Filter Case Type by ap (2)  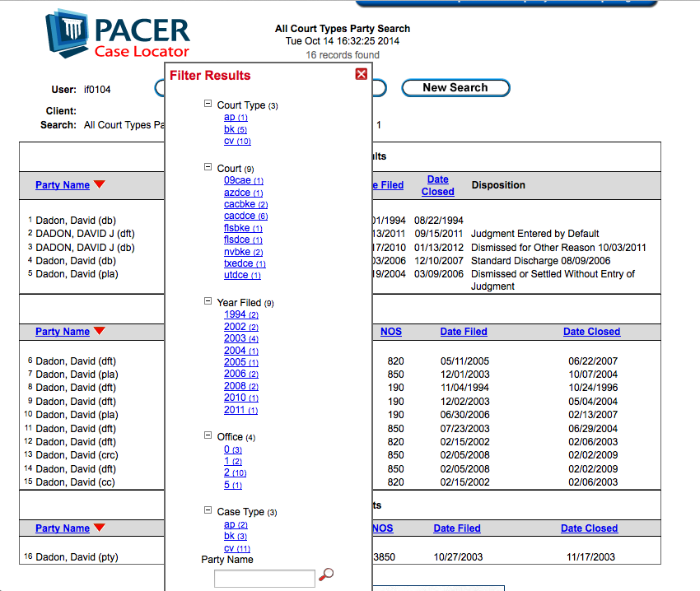(x=236, y=524)
